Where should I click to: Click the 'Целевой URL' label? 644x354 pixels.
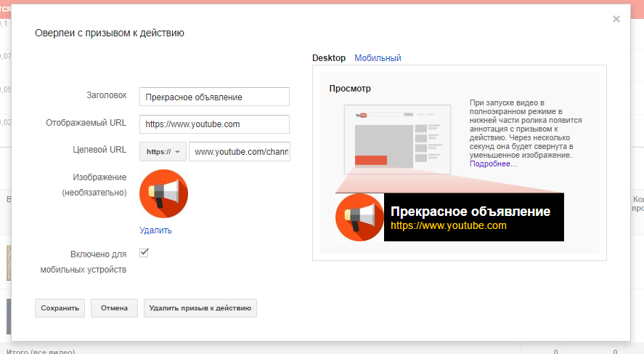point(99,150)
